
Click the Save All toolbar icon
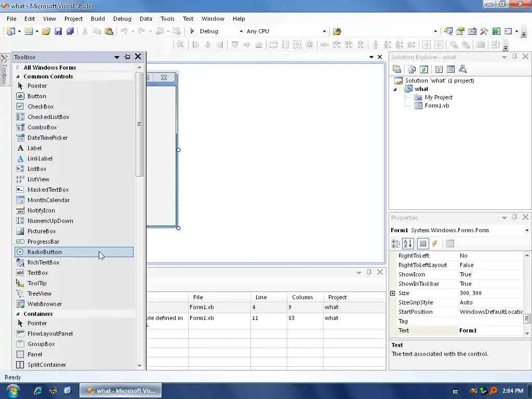pos(70,31)
